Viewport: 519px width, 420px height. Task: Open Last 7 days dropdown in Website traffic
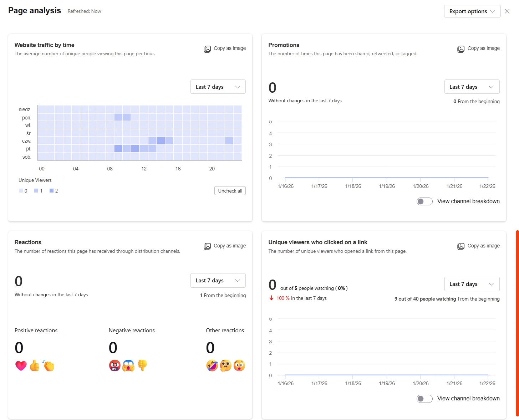pos(218,87)
